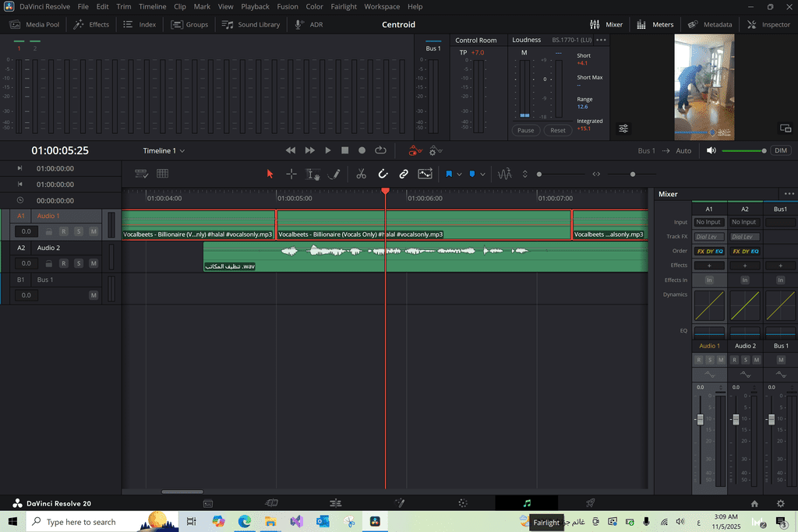The width and height of the screenshot is (798, 532).
Task: Open the Playback menu
Action: [255, 6]
